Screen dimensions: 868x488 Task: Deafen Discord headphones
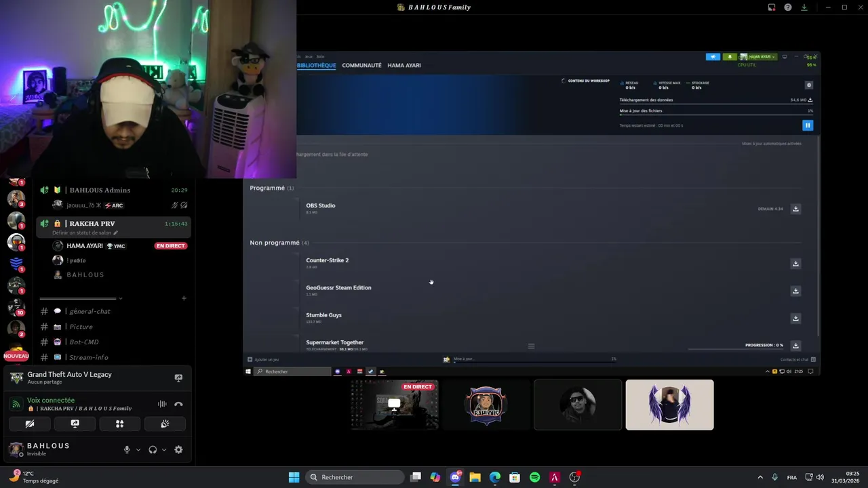(153, 450)
